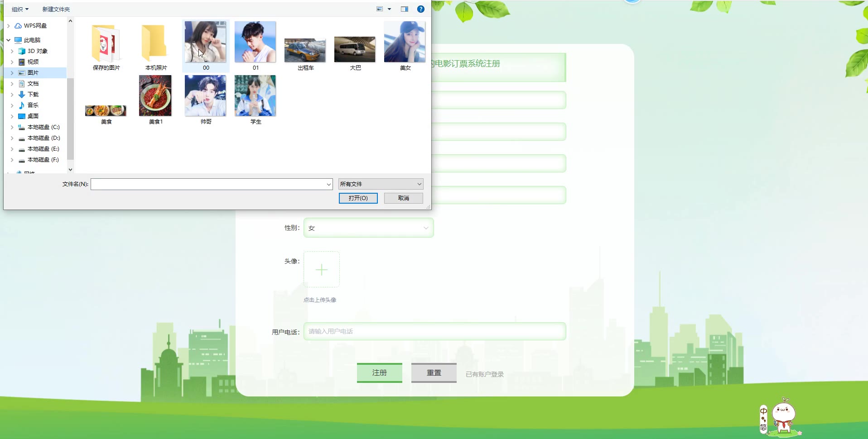Screen dimensions: 868x439
Task: Expand the 3D 对象 tree node
Action: click(12, 51)
